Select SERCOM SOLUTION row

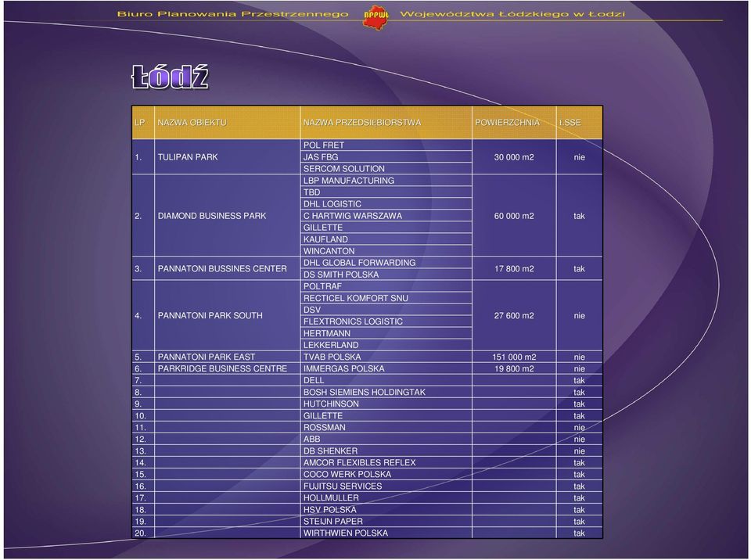386,169
